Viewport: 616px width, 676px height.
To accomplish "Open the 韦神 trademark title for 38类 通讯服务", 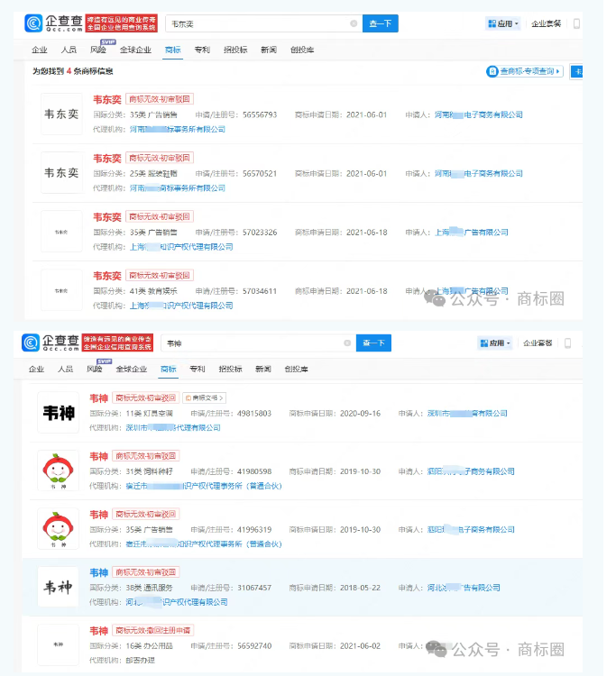I will pyautogui.click(x=98, y=572).
